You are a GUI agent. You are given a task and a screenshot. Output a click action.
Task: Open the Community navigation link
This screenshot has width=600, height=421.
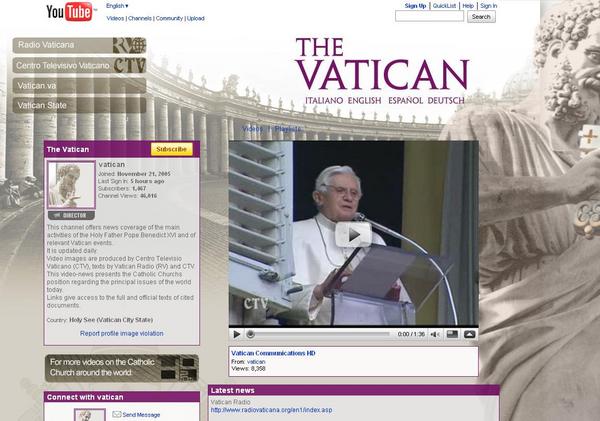169,18
